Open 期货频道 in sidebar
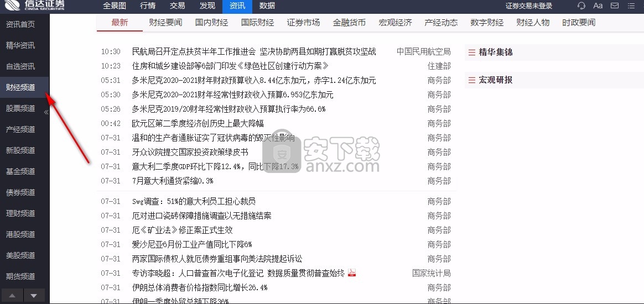Screen dimensions: 644x304 tap(20, 276)
